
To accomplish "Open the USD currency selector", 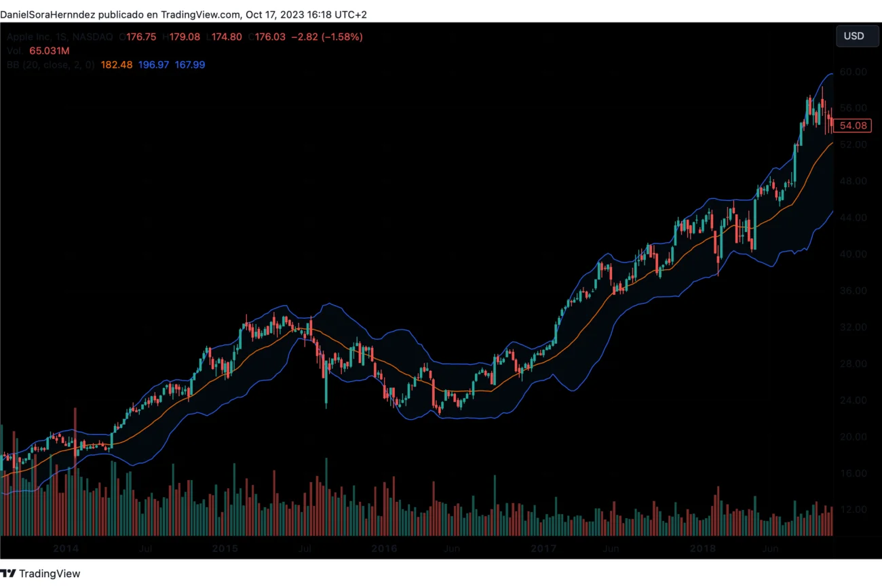I will pos(853,36).
